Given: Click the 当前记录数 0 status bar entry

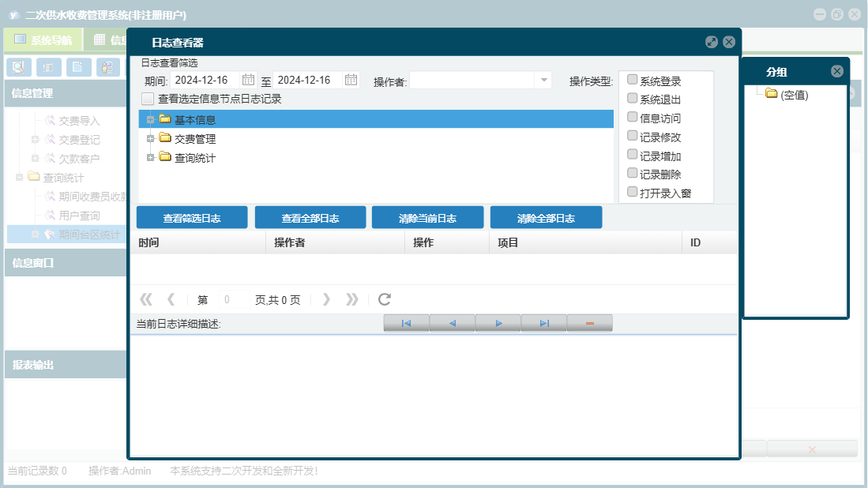Looking at the screenshot, I should pyautogui.click(x=37, y=471).
